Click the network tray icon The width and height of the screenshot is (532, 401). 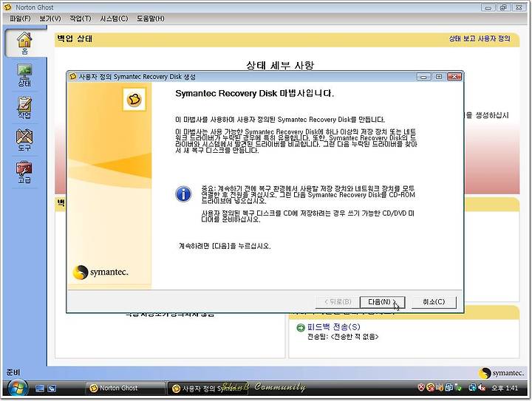472,388
